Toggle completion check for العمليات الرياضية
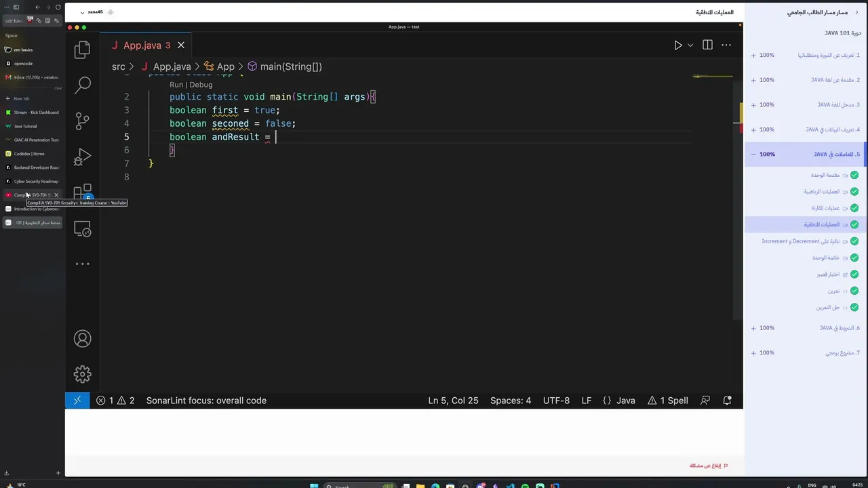 coord(854,192)
